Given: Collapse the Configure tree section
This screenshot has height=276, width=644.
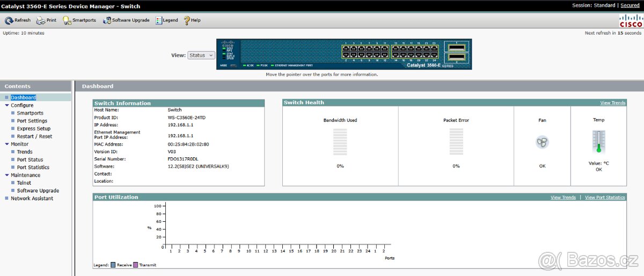Looking at the screenshot, I should coord(7,105).
